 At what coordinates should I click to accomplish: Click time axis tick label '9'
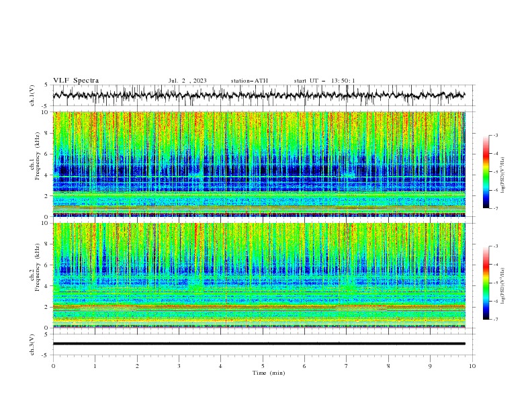pyautogui.click(x=430, y=366)
